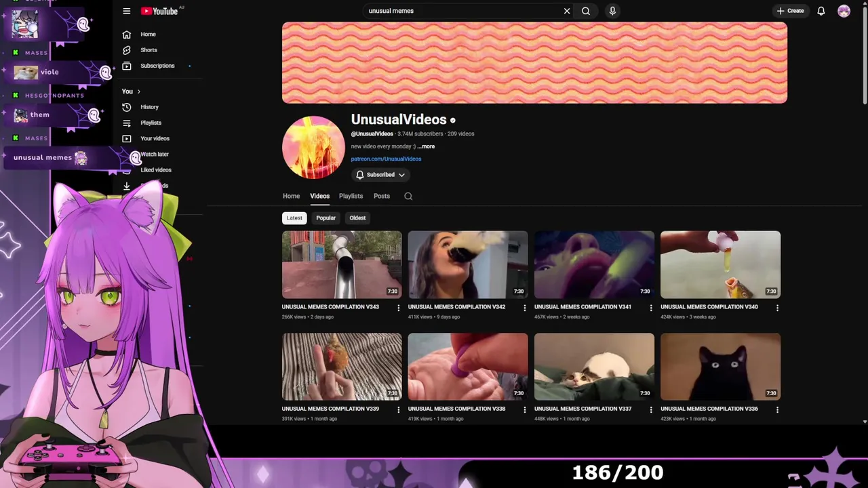This screenshot has height=488, width=868.
Task: Open the V341 compilation thumbnail
Action: tap(594, 264)
